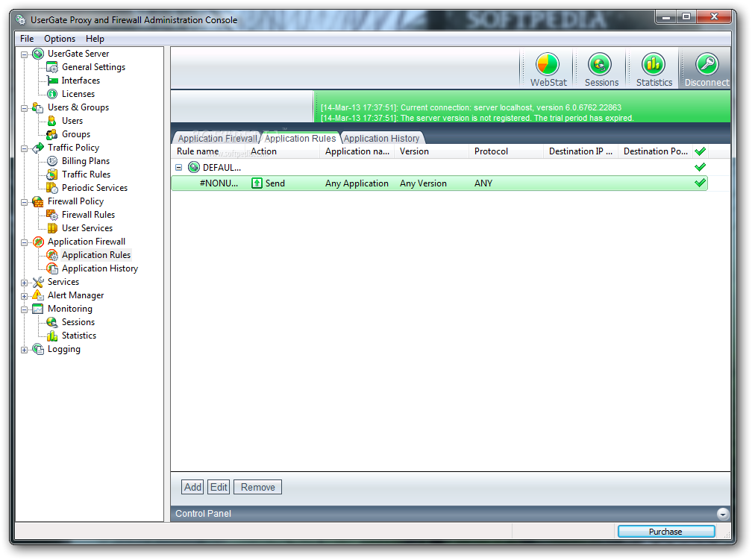This screenshot has height=560, width=752.
Task: Click the Periodic Services icon
Action: click(x=51, y=188)
